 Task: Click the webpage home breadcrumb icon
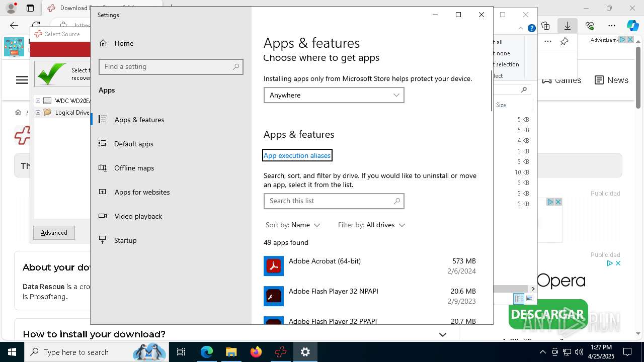(x=18, y=113)
